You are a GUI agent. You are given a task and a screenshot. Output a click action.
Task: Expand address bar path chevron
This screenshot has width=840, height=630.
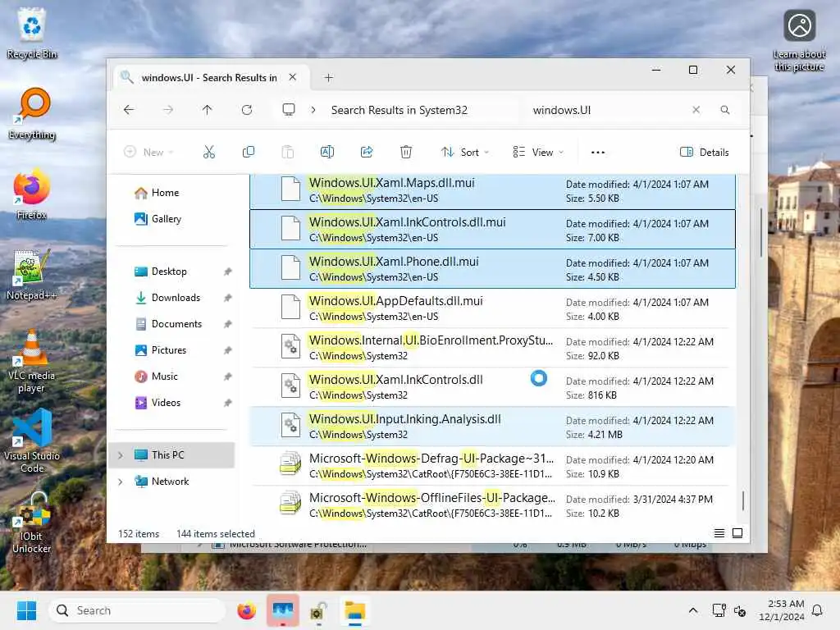coord(313,110)
